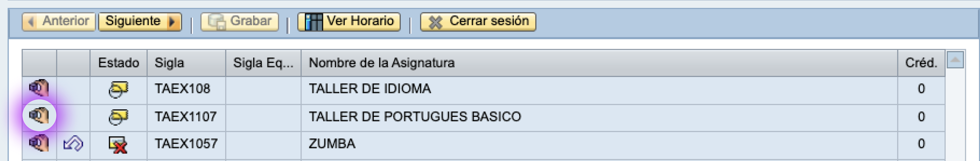Log out with Cerrar sesión button

[478, 21]
